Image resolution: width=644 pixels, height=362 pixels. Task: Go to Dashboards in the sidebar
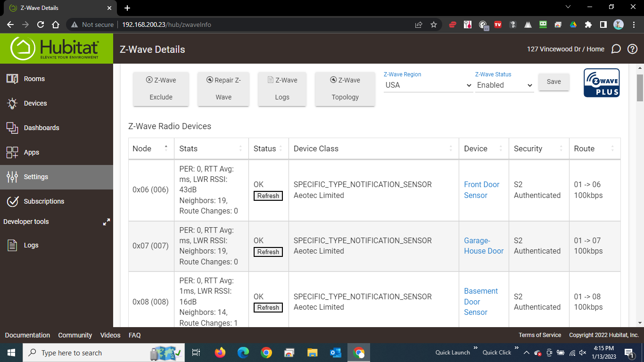[x=57, y=128]
